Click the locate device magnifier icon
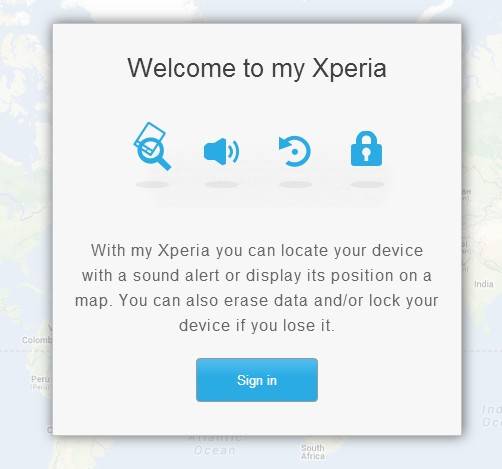This screenshot has width=502, height=469. (x=152, y=146)
